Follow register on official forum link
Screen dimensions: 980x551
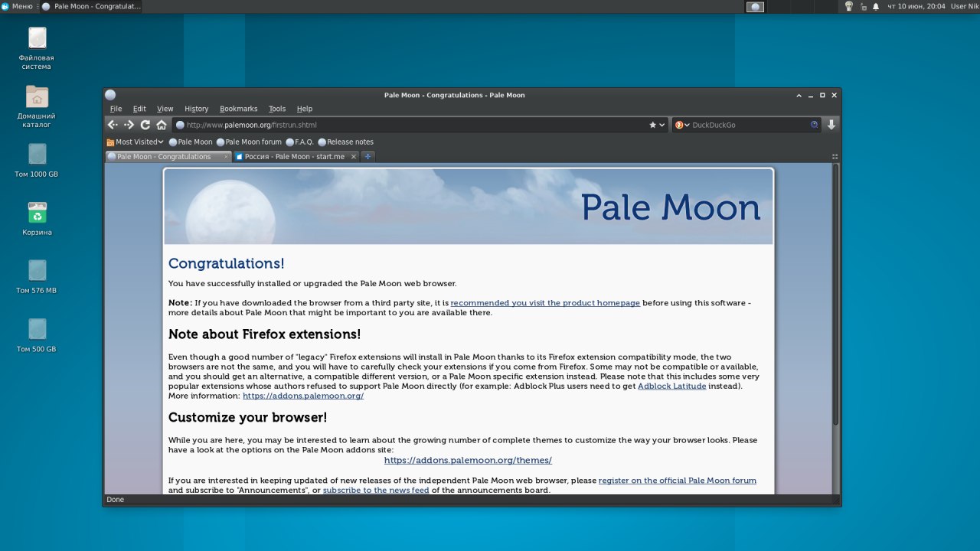(678, 481)
